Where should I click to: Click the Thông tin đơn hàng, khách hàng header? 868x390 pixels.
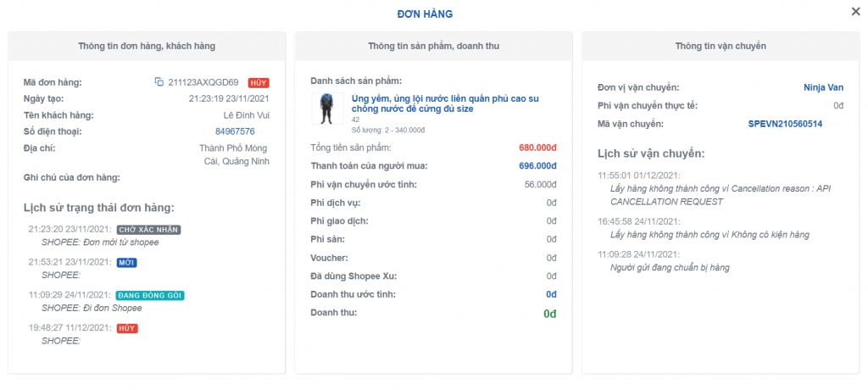click(147, 46)
